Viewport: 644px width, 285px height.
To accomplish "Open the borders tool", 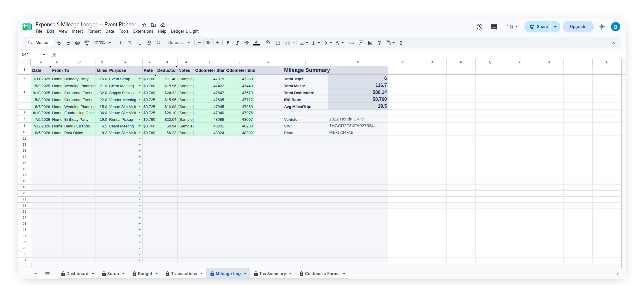I will pyautogui.click(x=278, y=43).
